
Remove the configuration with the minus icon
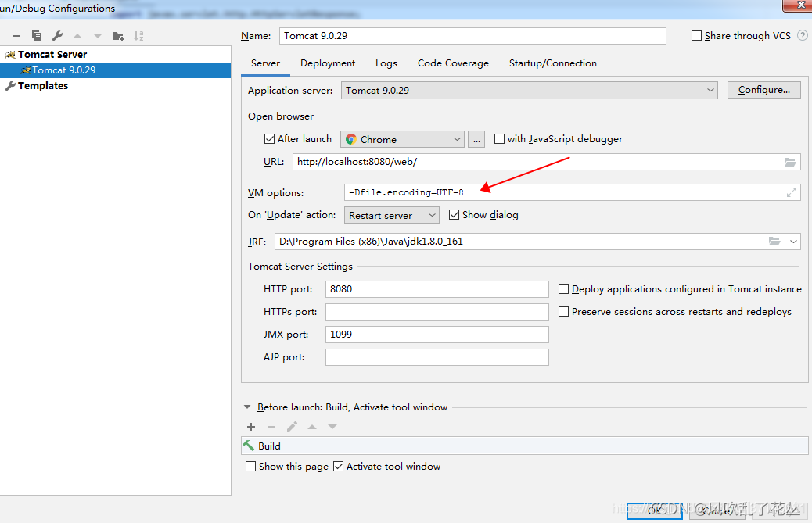[x=16, y=36]
